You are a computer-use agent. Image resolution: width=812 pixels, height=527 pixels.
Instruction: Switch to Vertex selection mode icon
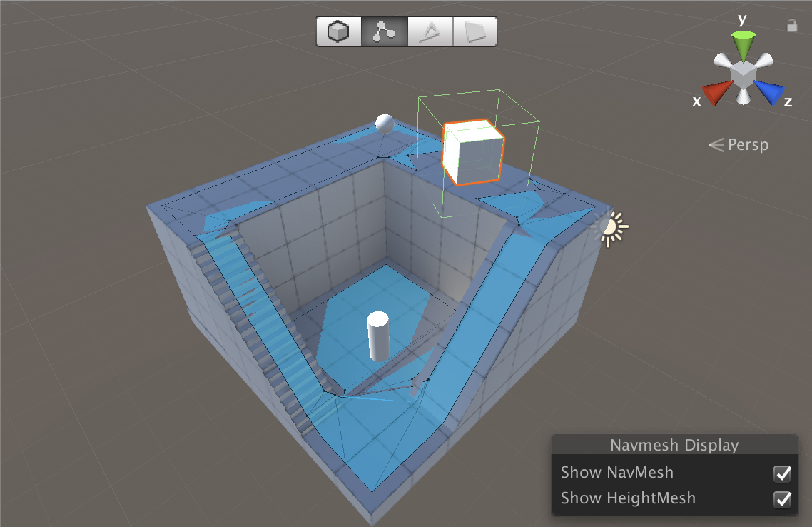(x=385, y=32)
